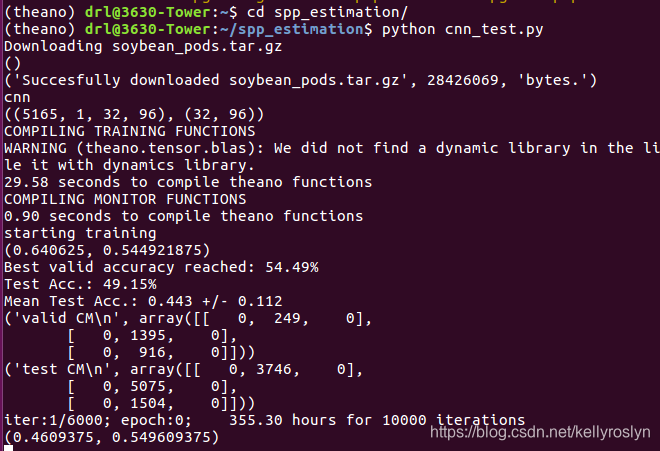Click '29.58 seconds to compile theano functions'
Viewport: 660px width, 451px height.
pos(188,182)
